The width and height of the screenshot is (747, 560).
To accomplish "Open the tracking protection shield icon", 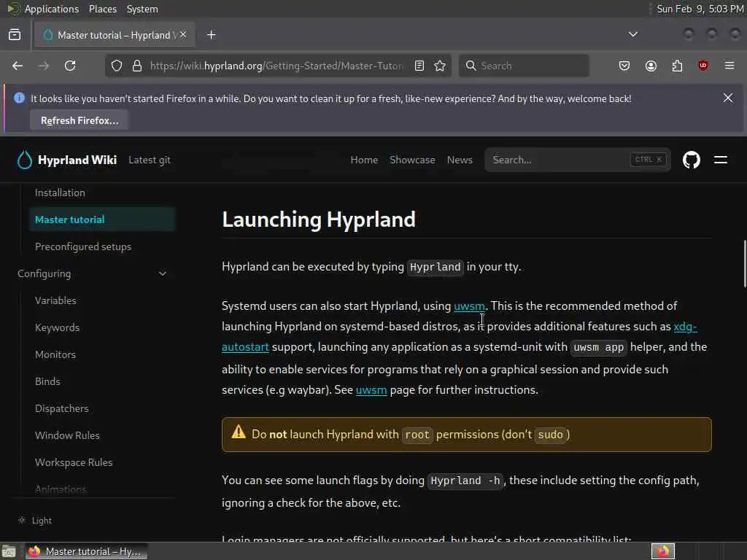I will pyautogui.click(x=117, y=66).
